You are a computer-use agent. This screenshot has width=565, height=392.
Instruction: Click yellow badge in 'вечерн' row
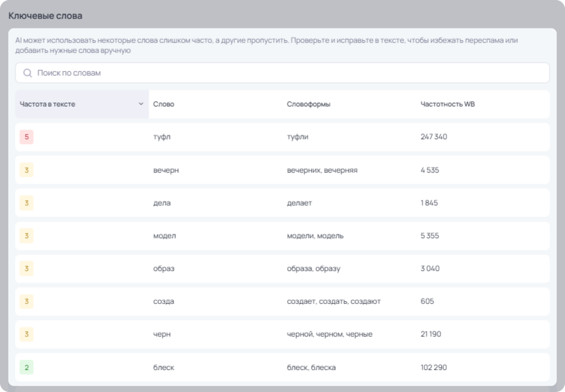(x=26, y=170)
